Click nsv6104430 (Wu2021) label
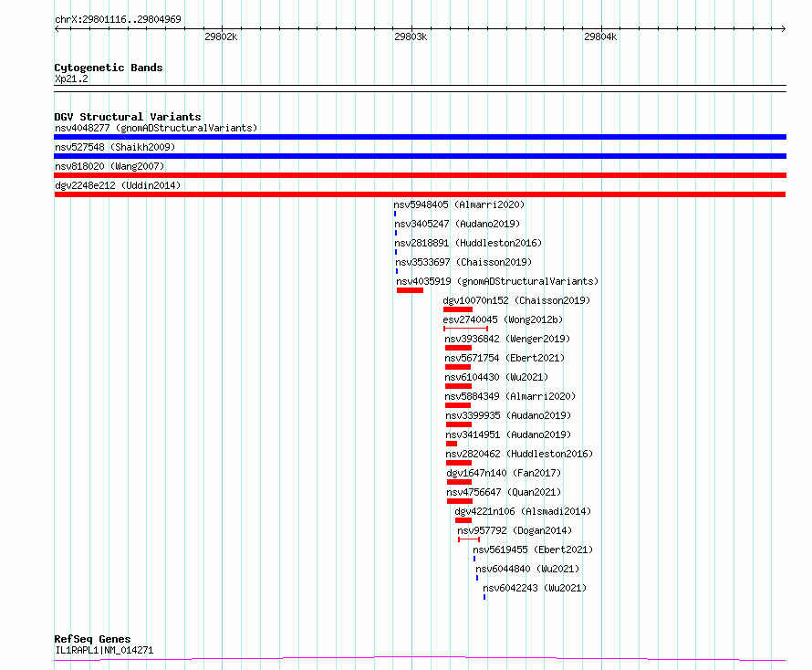Viewport: 812px width, 670px height. click(x=496, y=377)
